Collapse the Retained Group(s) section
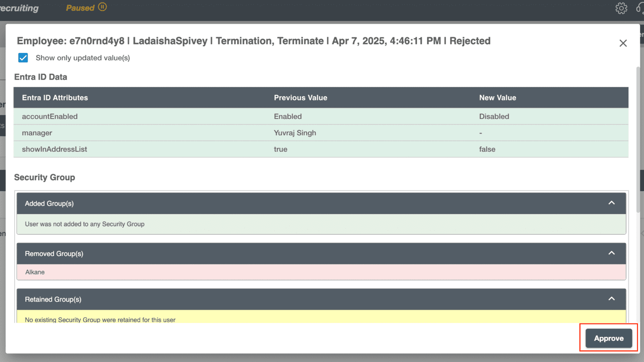 coord(611,299)
